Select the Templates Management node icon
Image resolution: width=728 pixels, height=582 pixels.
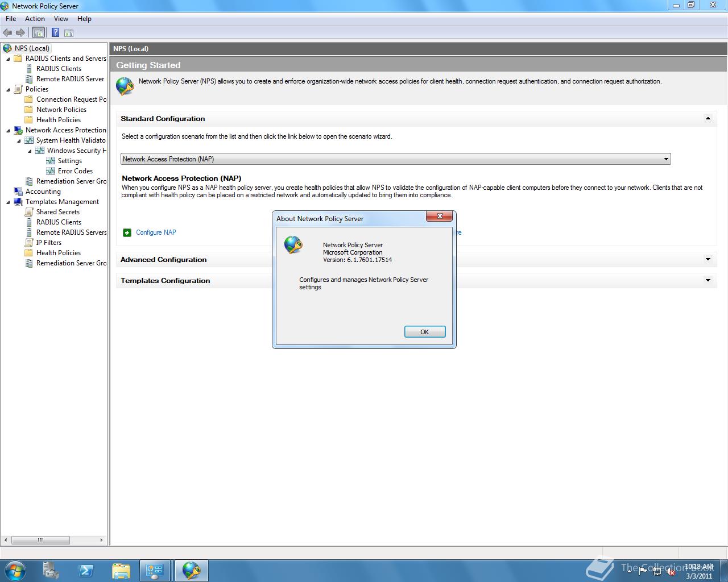point(18,202)
